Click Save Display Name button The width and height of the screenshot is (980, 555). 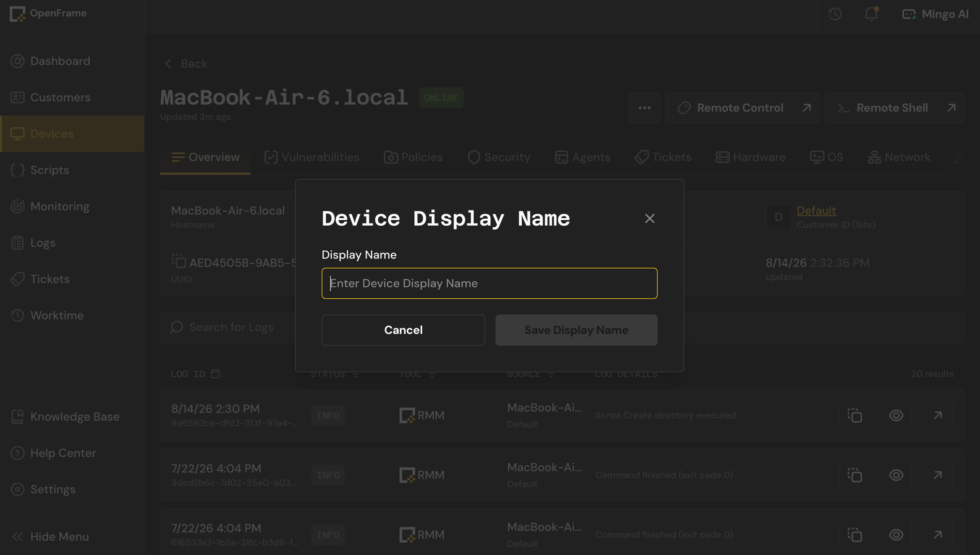pyautogui.click(x=576, y=330)
